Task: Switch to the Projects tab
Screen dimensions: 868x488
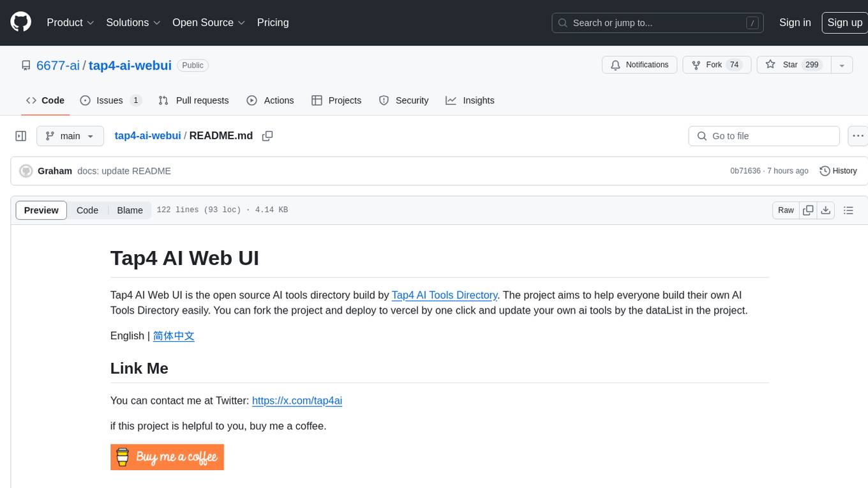Action: click(x=336, y=100)
